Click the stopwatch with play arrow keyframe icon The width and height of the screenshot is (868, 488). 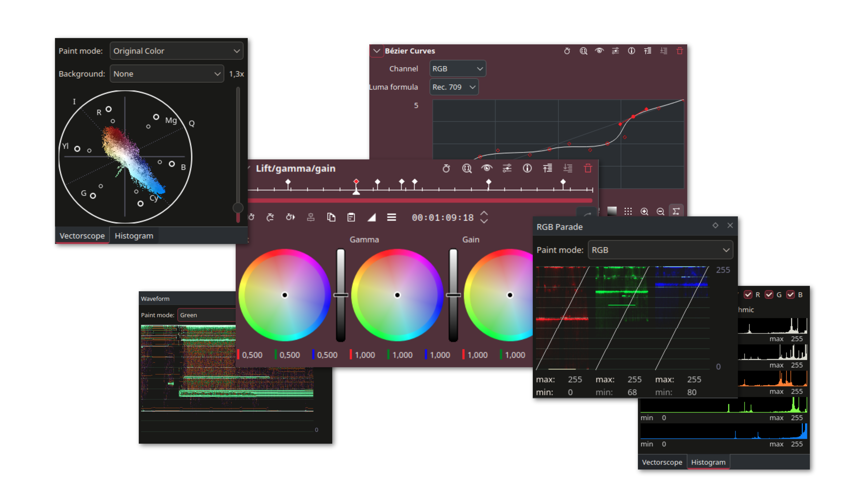290,218
